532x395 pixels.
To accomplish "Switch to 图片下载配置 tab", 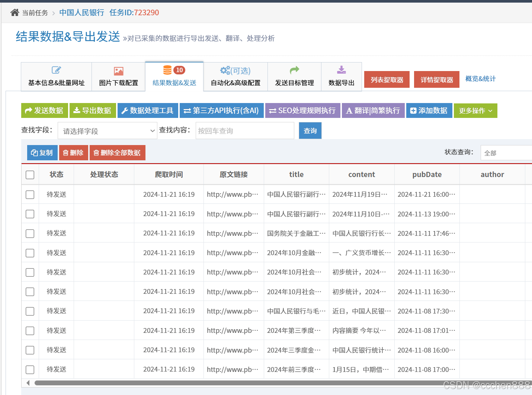I will tap(119, 77).
